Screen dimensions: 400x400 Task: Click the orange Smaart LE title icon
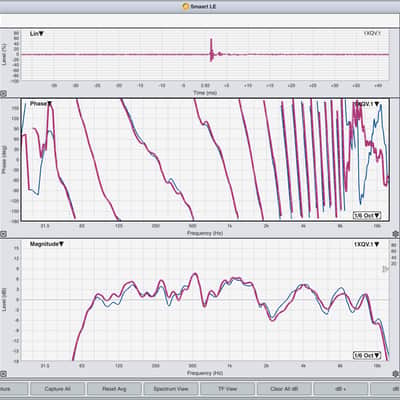[186, 6]
